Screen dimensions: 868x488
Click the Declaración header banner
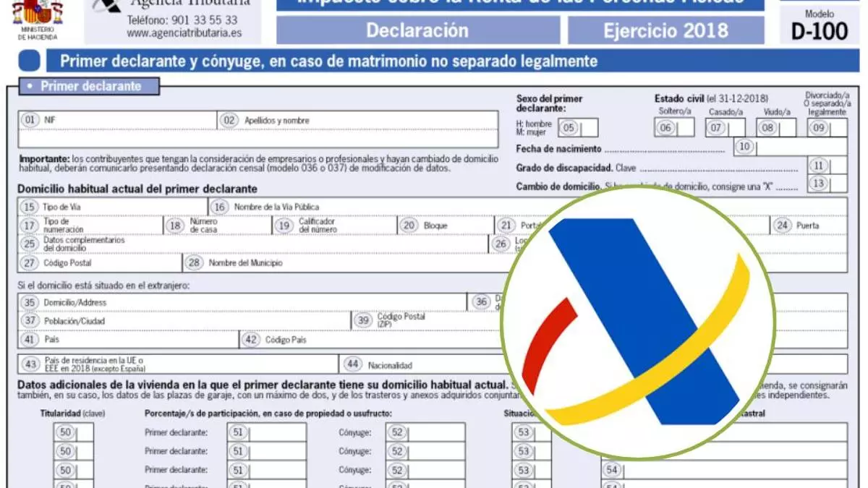[x=417, y=30]
